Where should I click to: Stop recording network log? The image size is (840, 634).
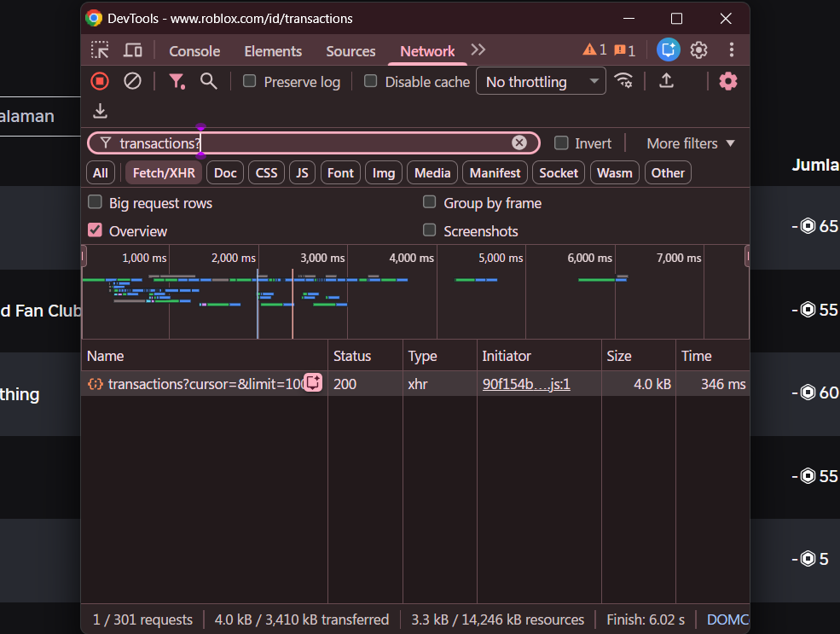point(99,81)
